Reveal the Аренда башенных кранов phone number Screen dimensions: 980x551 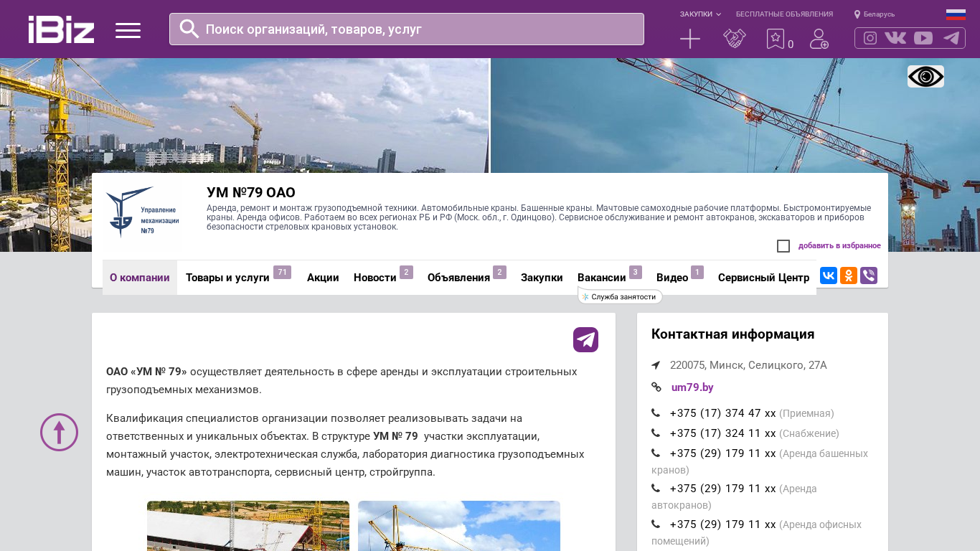point(722,453)
